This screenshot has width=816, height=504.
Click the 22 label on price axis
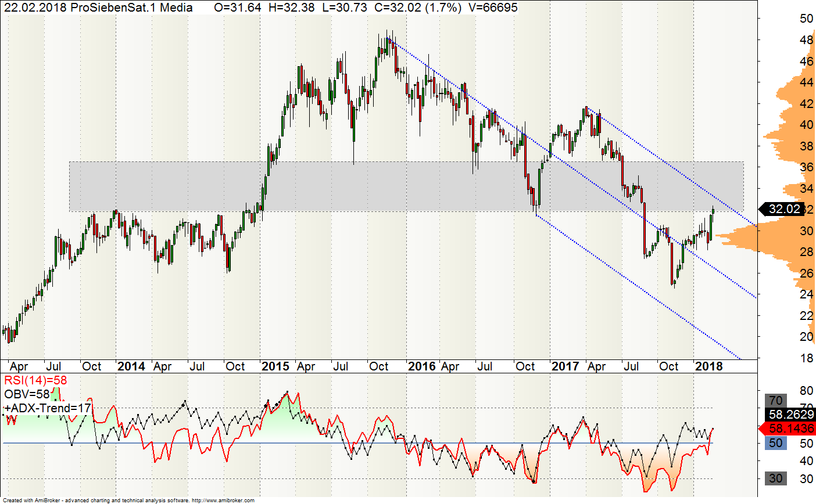pyautogui.click(x=806, y=315)
